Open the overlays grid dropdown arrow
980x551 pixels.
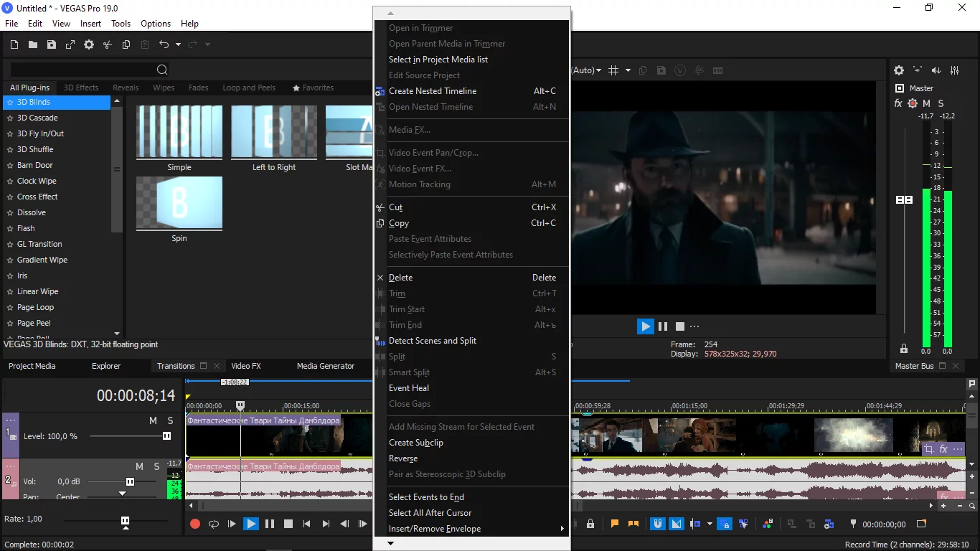coord(628,70)
